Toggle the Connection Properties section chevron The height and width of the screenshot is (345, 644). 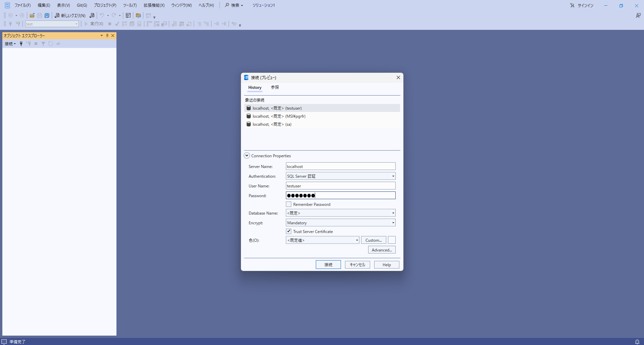point(247,155)
